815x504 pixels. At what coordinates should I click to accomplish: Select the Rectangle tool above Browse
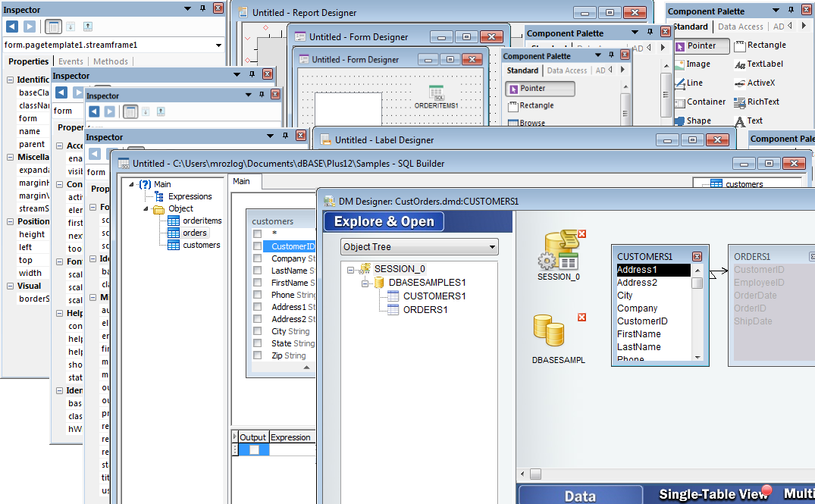pos(531,105)
